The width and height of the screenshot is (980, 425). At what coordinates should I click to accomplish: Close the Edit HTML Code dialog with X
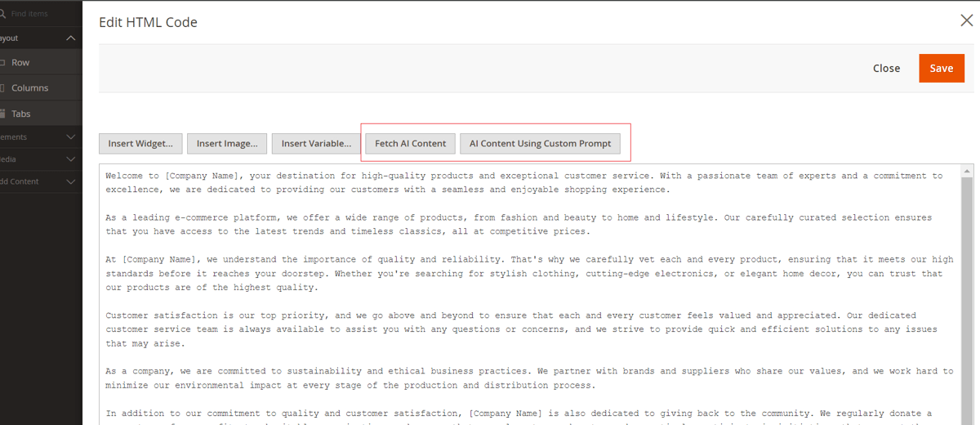click(966, 20)
